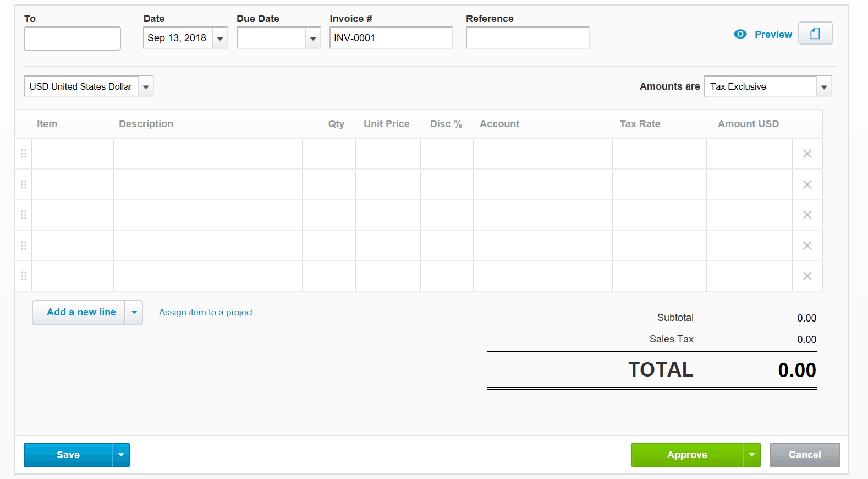Focus the To contact field
The width and height of the screenshot is (868, 479).
pyautogui.click(x=72, y=39)
